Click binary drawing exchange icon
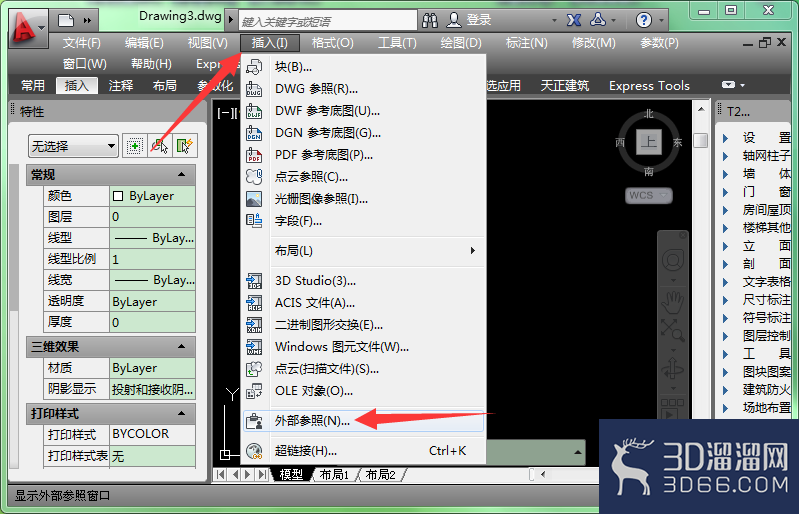Screen dimensions: 799x514 (254, 324)
